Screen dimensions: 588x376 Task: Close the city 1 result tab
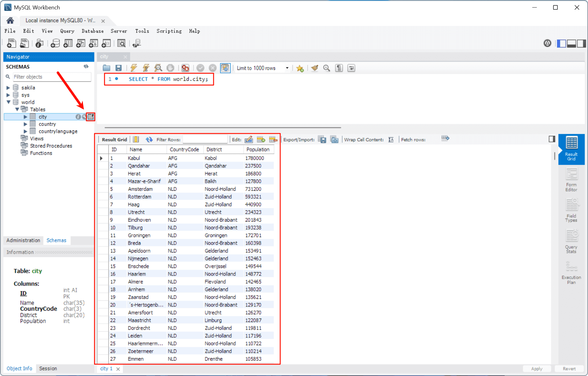click(x=118, y=369)
